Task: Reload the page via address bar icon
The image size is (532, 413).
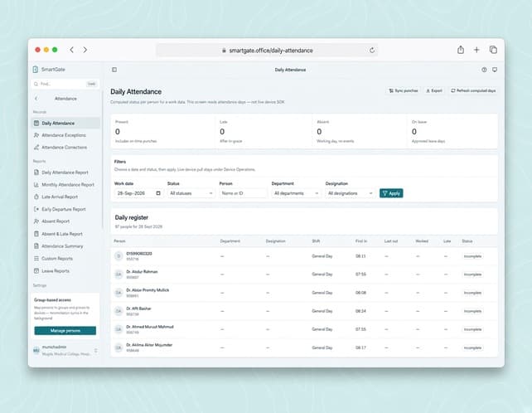Action: click(372, 51)
